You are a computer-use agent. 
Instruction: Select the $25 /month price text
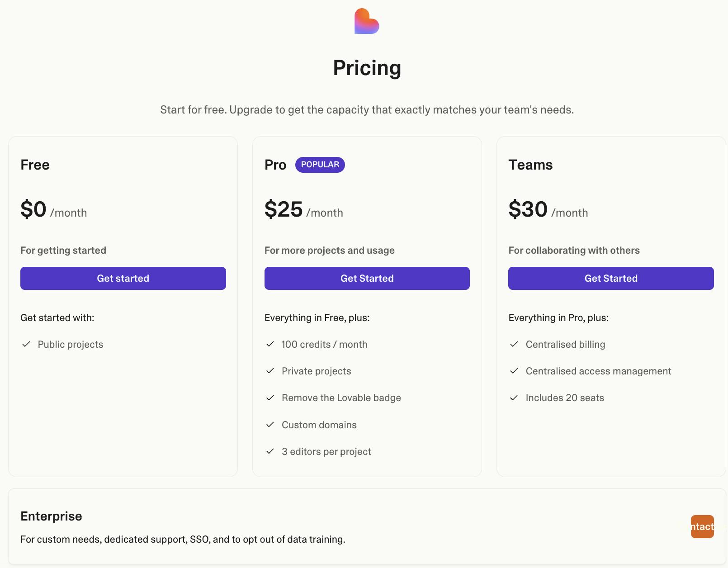click(x=303, y=210)
